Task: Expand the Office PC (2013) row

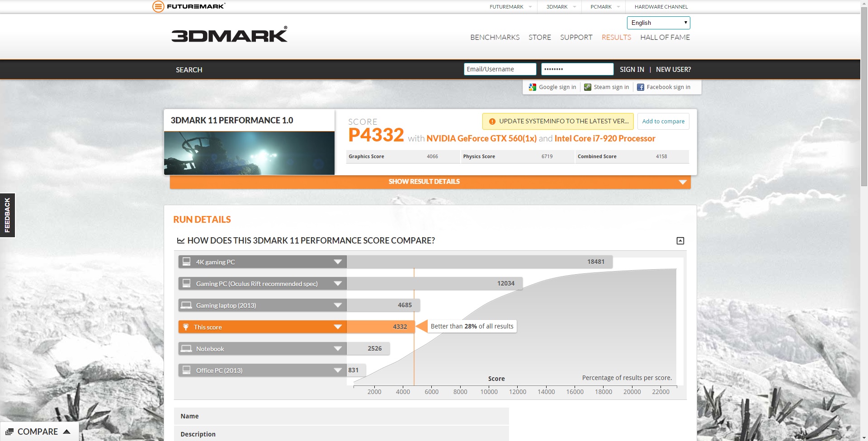Action: point(338,371)
